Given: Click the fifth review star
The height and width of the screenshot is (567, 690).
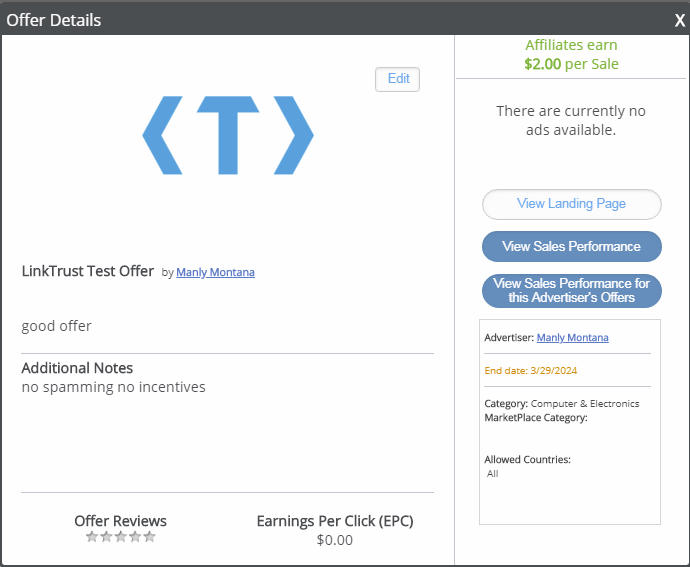Looking at the screenshot, I should (150, 537).
